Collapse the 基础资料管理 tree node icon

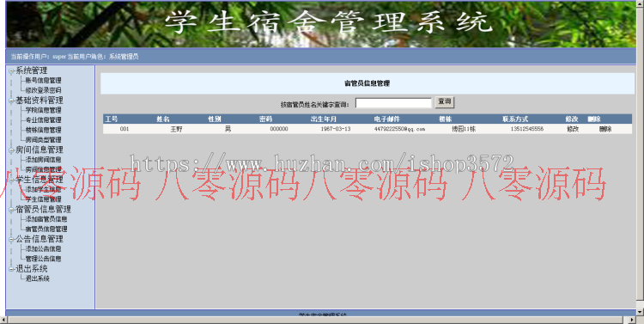pos(11,101)
